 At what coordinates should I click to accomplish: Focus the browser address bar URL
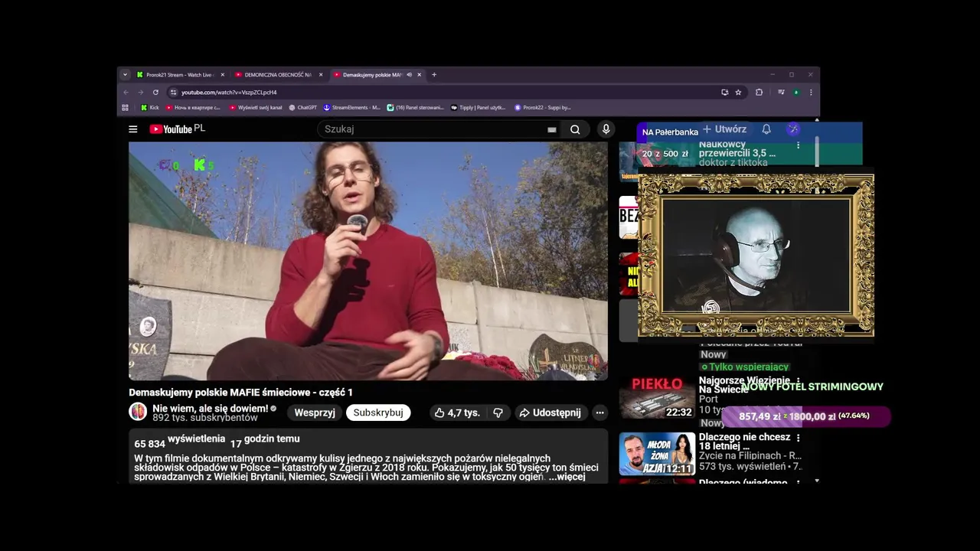[x=444, y=93]
